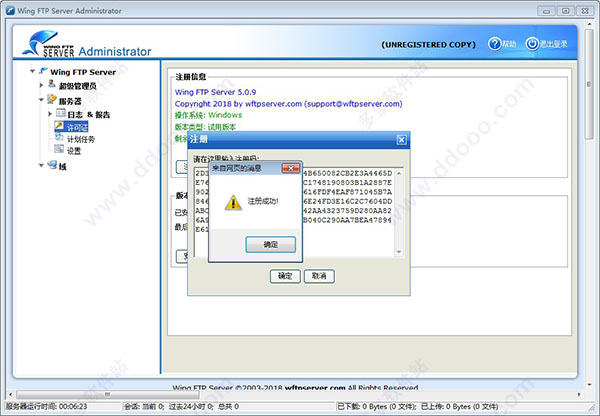Close the 注册 dialog with X
Screen dimensions: 600x416
(x=401, y=140)
